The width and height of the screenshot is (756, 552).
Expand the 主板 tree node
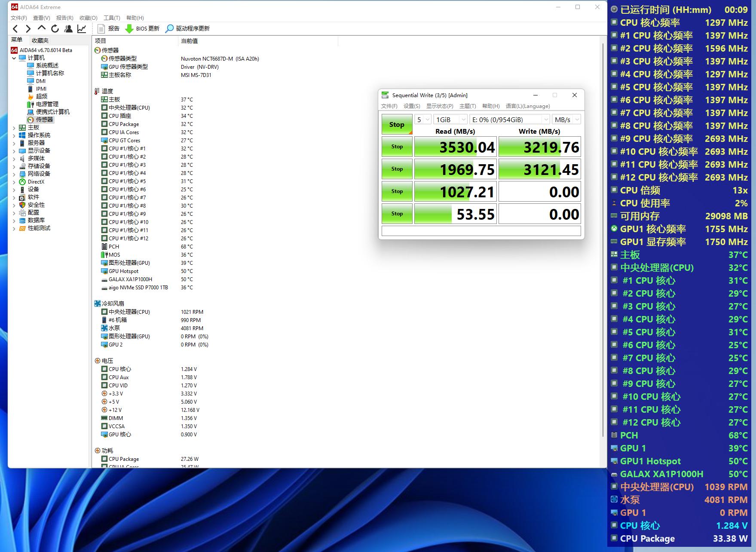click(x=14, y=128)
